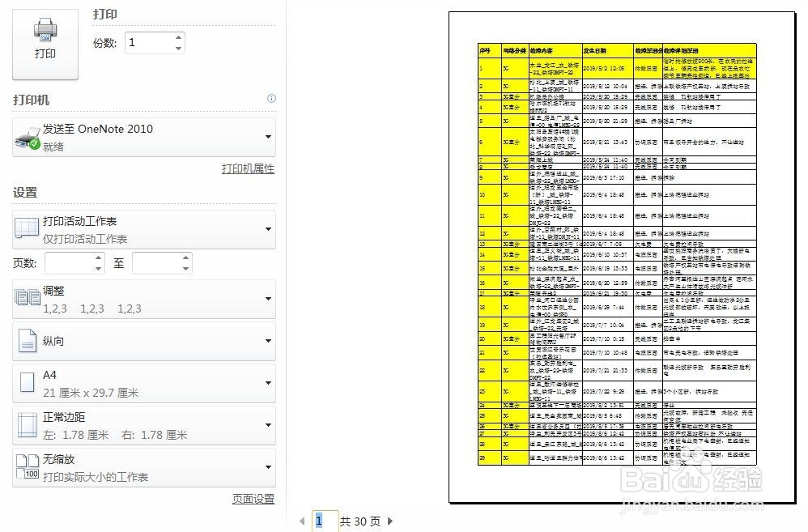Open the 纵向 orientation dropdown
Screen dimensions: 808x532
144,341
